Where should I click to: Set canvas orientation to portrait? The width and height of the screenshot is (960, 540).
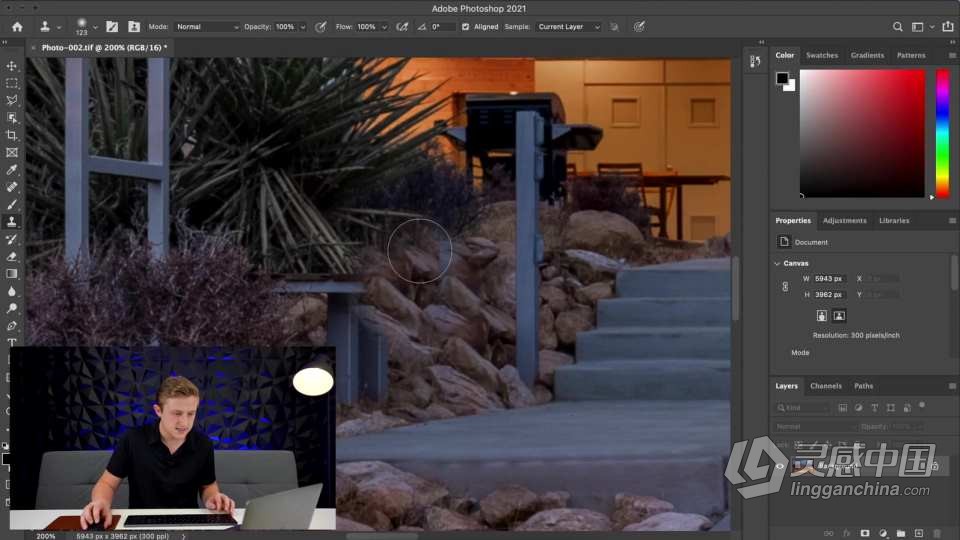[x=822, y=316]
